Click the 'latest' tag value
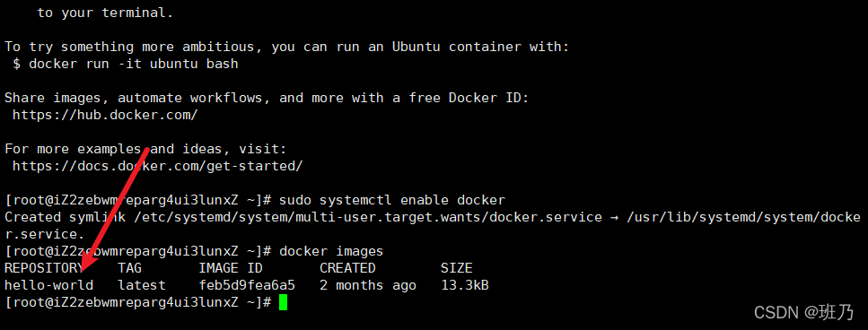The width and height of the screenshot is (868, 330). tap(142, 286)
